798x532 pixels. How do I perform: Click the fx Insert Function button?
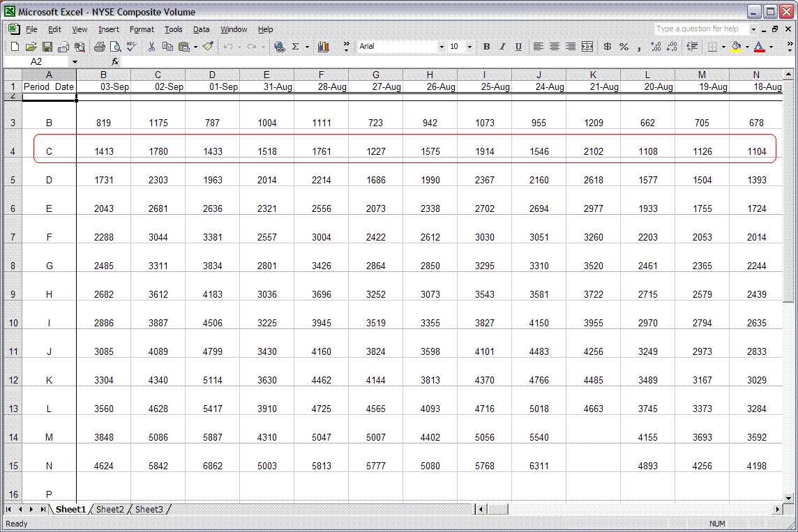tap(115, 61)
